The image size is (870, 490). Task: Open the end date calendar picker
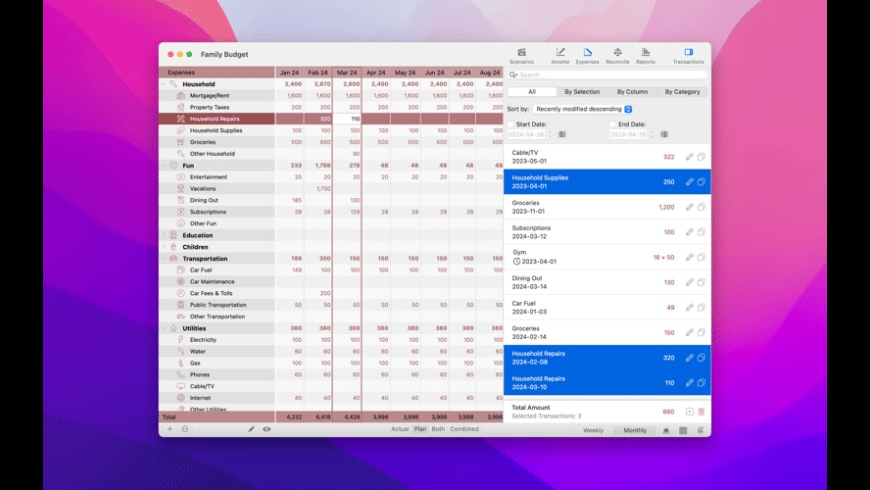(664, 134)
